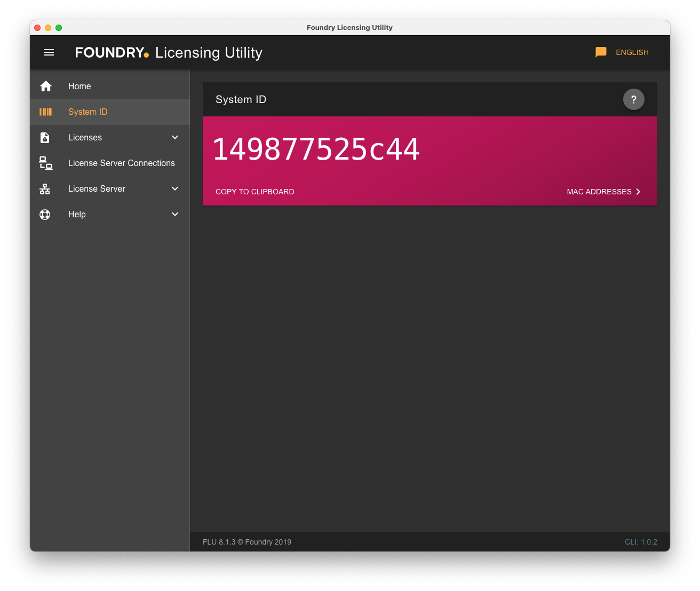
Task: Click the License Server Connections icon
Action: pos(45,163)
